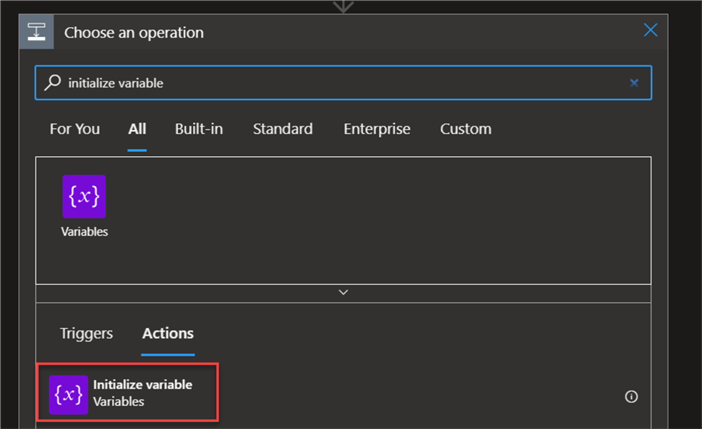Close the Choose an operation panel

point(650,31)
